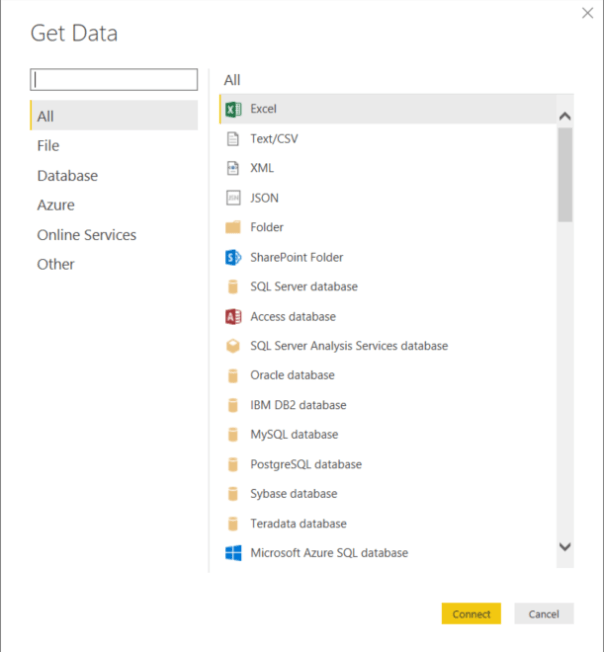The width and height of the screenshot is (604, 652).
Task: Show the Online Services category
Action: [86, 235]
